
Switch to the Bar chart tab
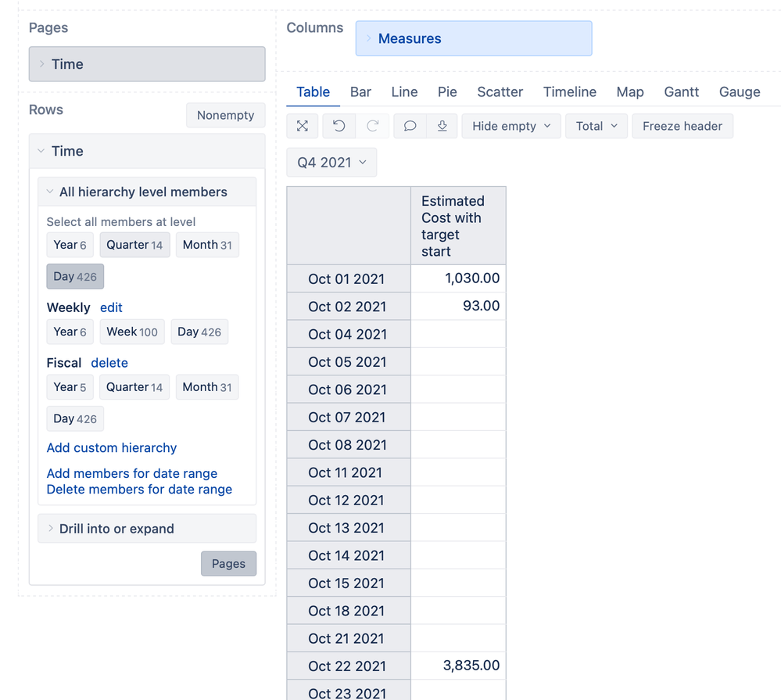360,92
